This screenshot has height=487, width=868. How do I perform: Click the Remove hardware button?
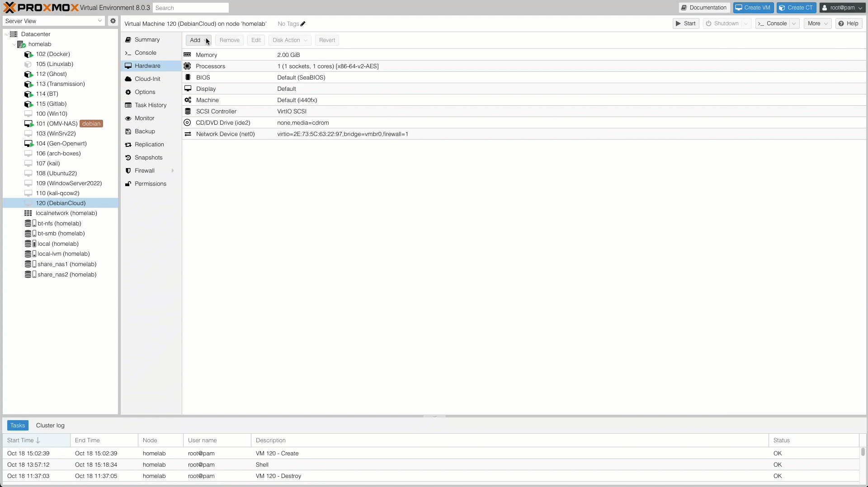point(229,40)
